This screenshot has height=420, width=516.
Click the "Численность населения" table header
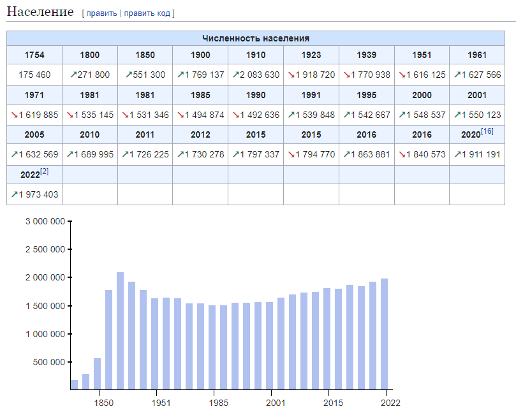(x=255, y=38)
